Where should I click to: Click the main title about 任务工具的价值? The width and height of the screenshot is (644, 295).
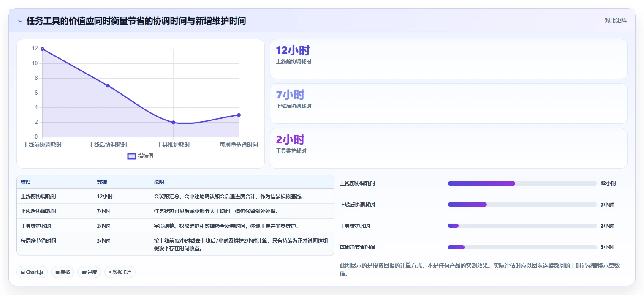(x=136, y=21)
